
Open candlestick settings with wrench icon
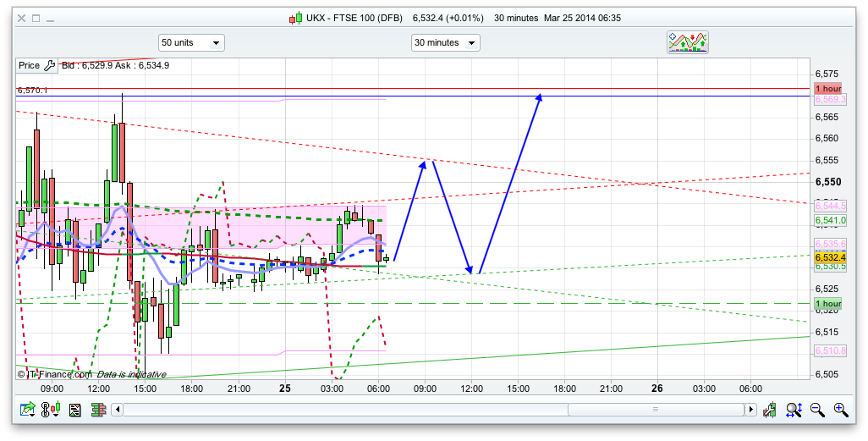[x=770, y=411]
